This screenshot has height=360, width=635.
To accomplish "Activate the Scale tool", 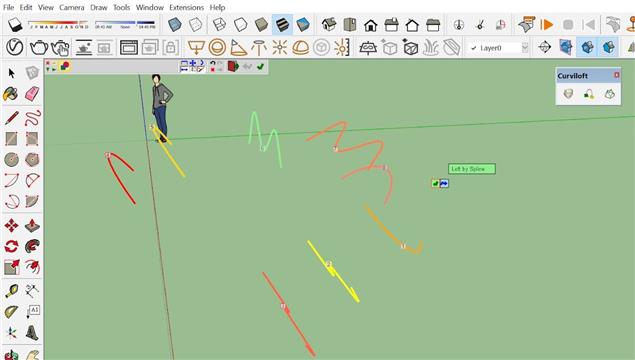I will pos(11,267).
